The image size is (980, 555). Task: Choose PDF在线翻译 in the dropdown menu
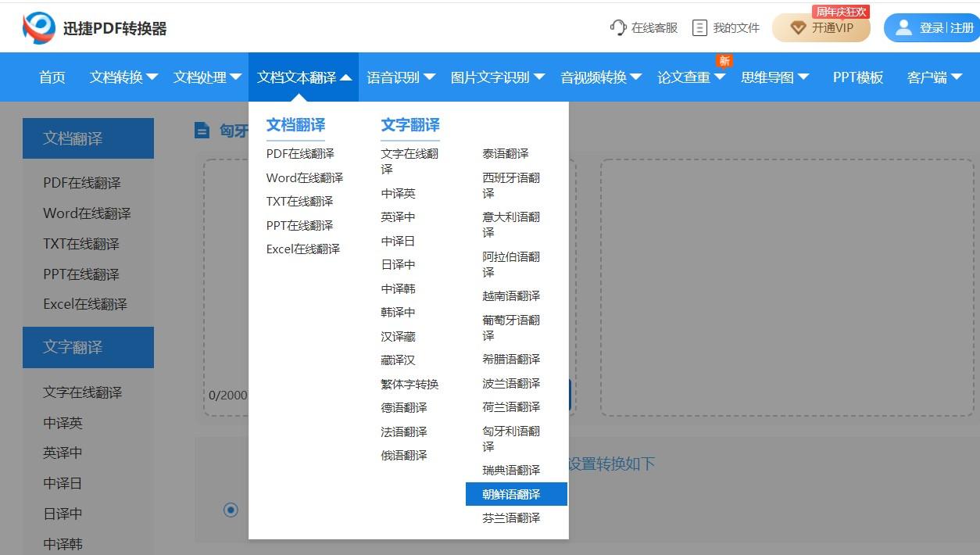click(x=300, y=153)
